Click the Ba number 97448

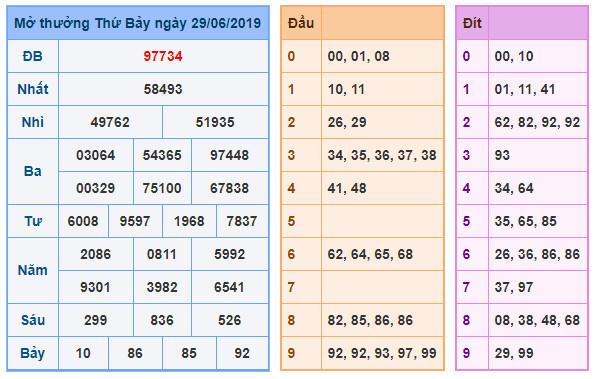230,155
